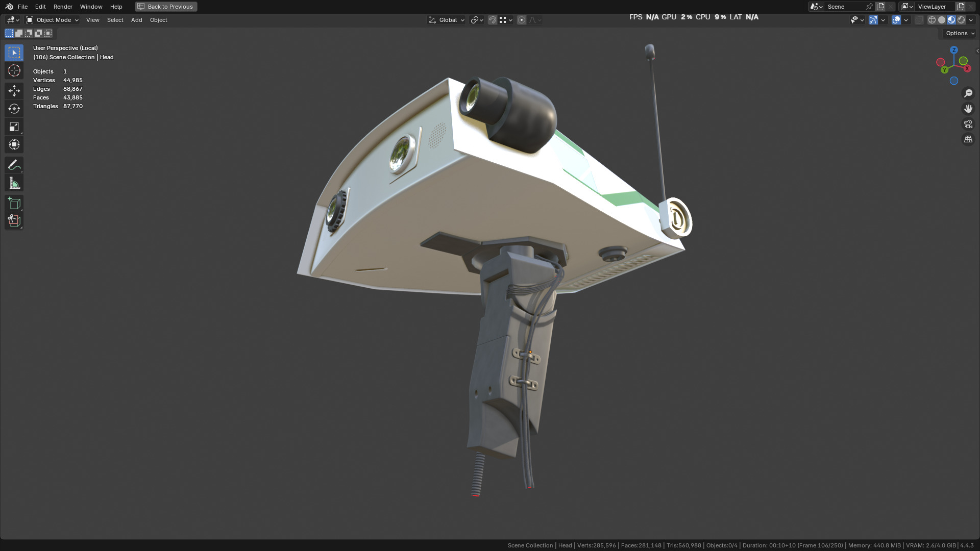Select the Measure tool
980x551 pixels.
pyautogui.click(x=14, y=183)
